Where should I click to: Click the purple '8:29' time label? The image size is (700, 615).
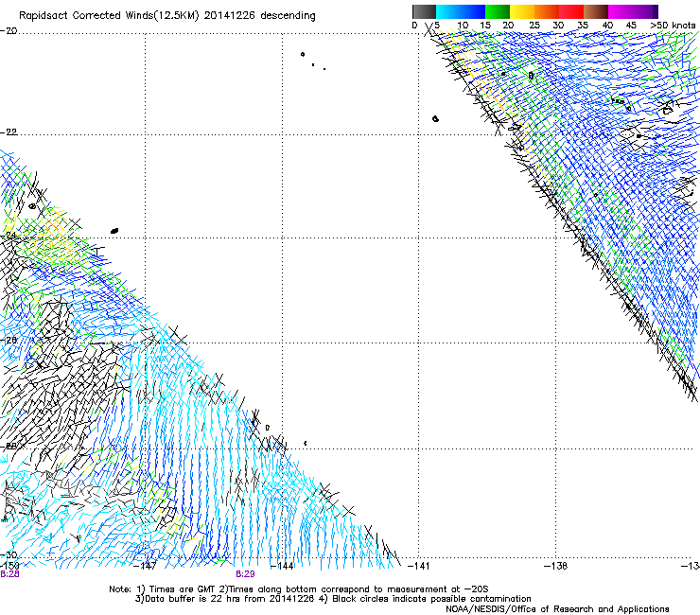click(x=245, y=574)
